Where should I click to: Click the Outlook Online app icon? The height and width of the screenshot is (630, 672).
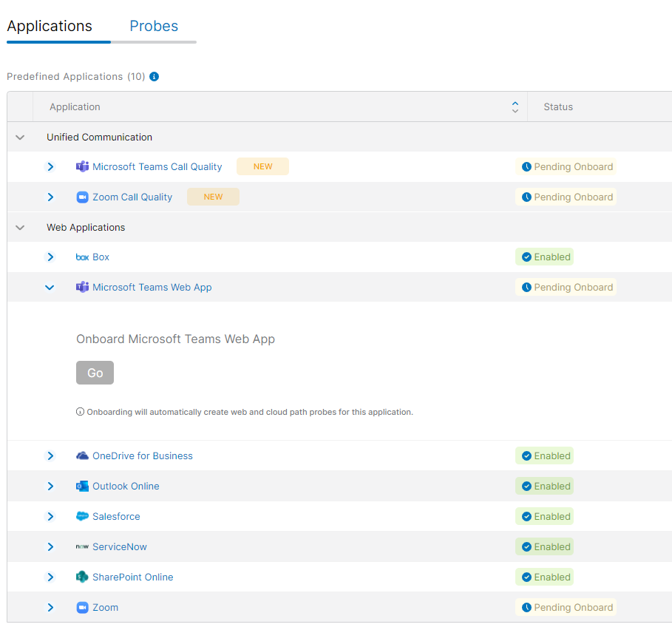pyautogui.click(x=82, y=486)
